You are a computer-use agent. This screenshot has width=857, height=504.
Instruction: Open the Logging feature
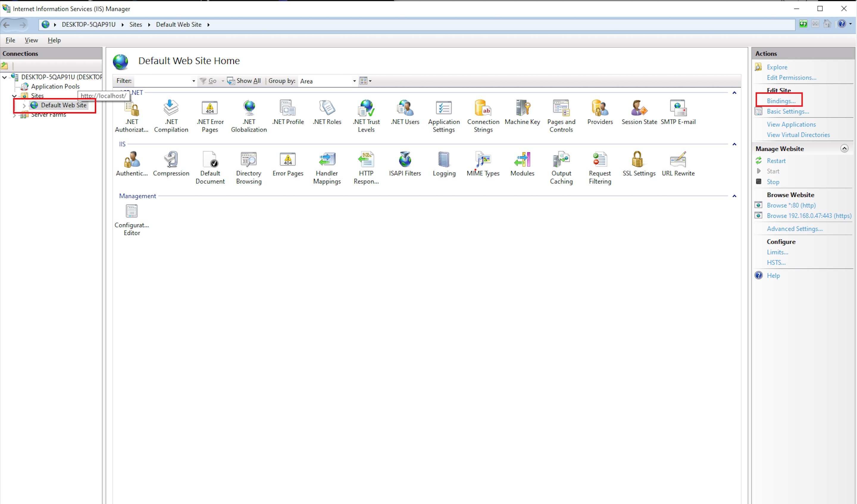point(444,164)
